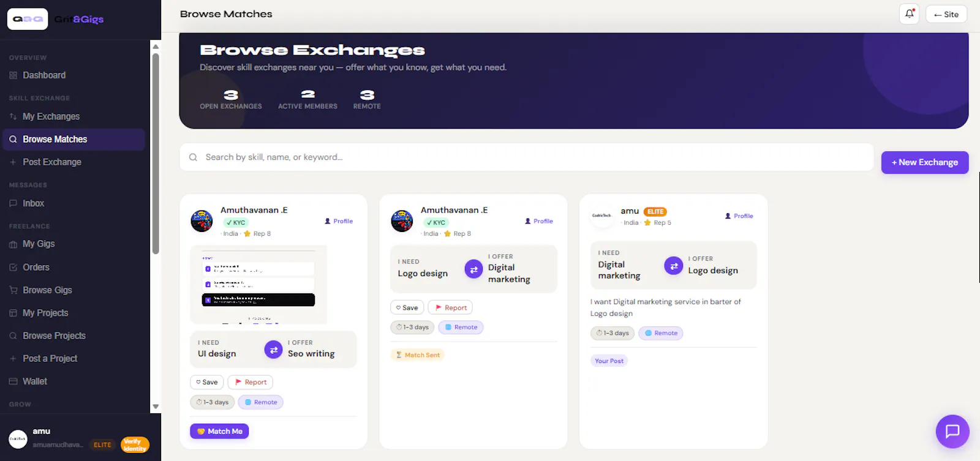Open Profile link on amu's card
980x461 pixels.
739,216
